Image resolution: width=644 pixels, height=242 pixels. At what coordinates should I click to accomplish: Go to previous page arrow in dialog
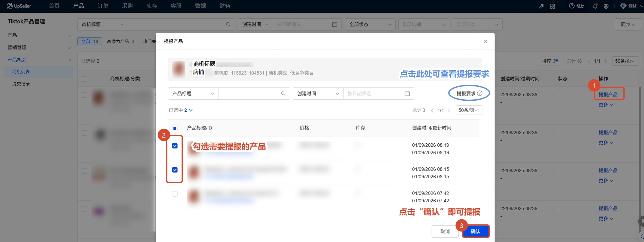(433, 110)
